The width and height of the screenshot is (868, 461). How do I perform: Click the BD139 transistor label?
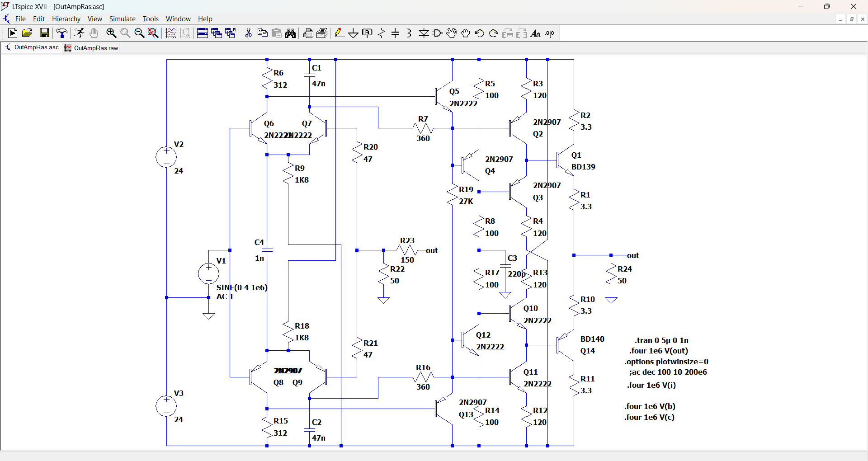(x=583, y=167)
